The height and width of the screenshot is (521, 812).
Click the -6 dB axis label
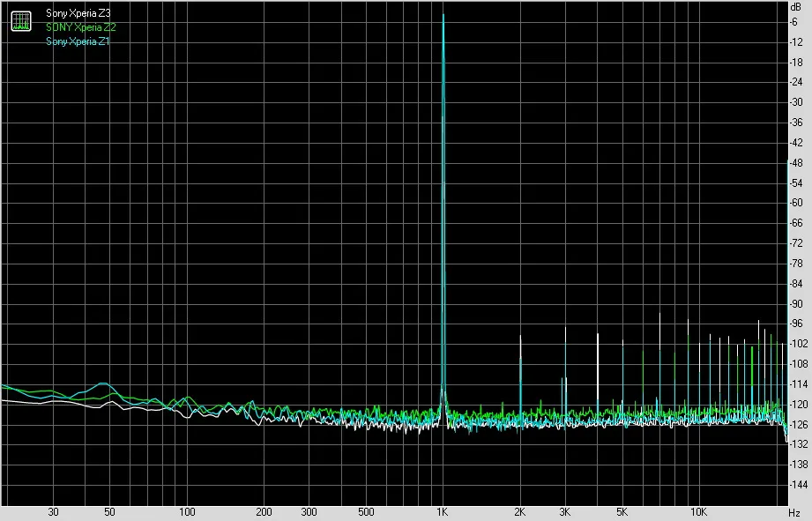pyautogui.click(x=795, y=22)
